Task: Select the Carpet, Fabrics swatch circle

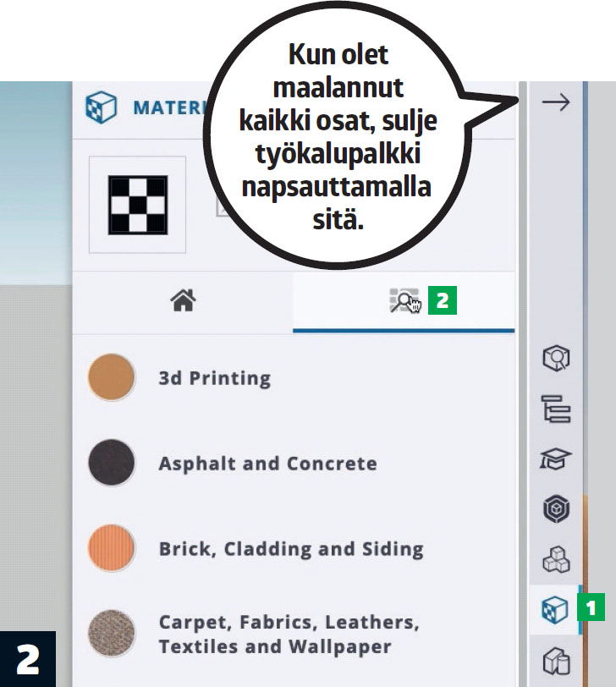Action: click(112, 634)
